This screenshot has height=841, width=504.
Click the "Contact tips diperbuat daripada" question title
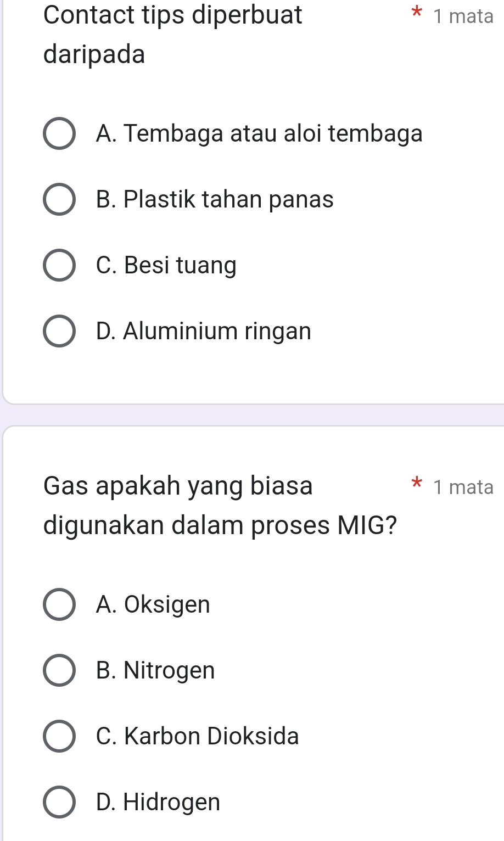pyautogui.click(x=172, y=34)
